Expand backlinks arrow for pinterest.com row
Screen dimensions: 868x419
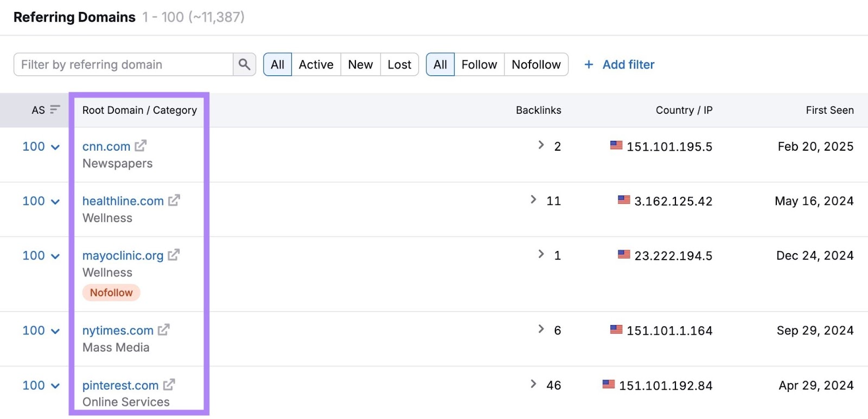(x=533, y=384)
